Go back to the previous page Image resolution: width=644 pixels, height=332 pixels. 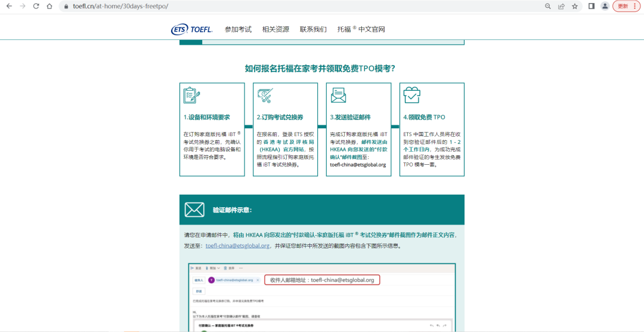(x=9, y=6)
